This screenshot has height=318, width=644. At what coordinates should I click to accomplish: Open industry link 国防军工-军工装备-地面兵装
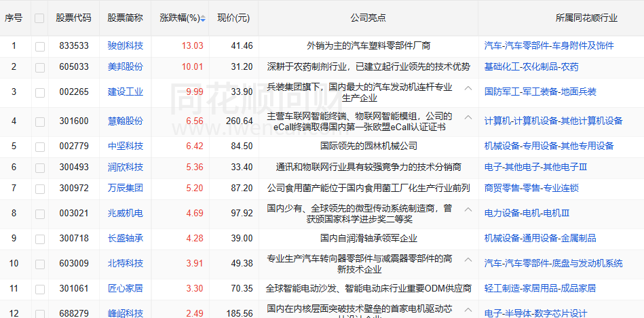pos(540,92)
